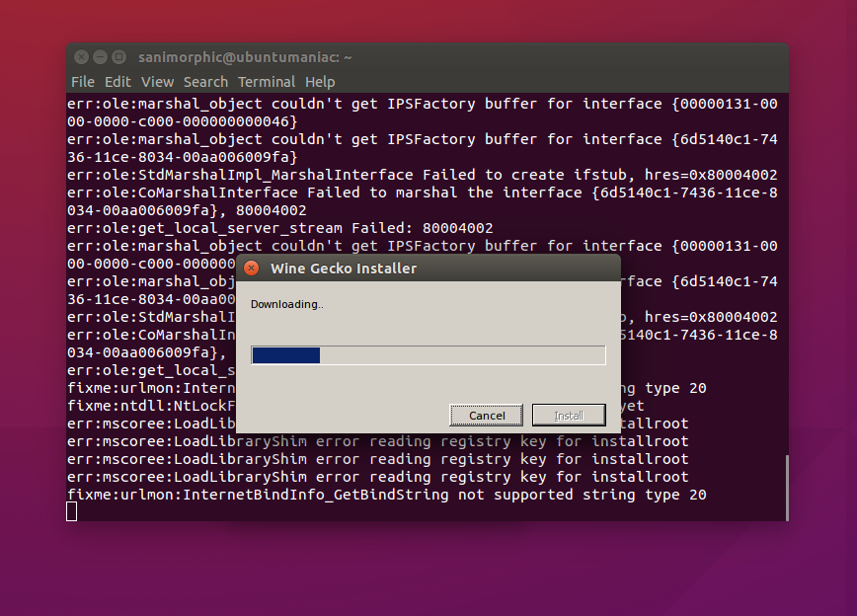Open the Help menu in terminal
Image resolution: width=857 pixels, height=616 pixels.
320,82
